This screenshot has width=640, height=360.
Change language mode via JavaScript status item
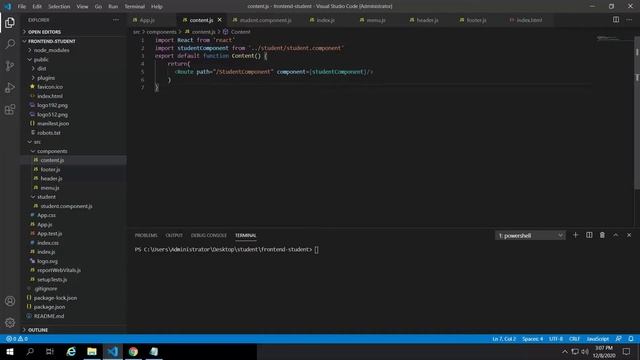[x=598, y=339]
